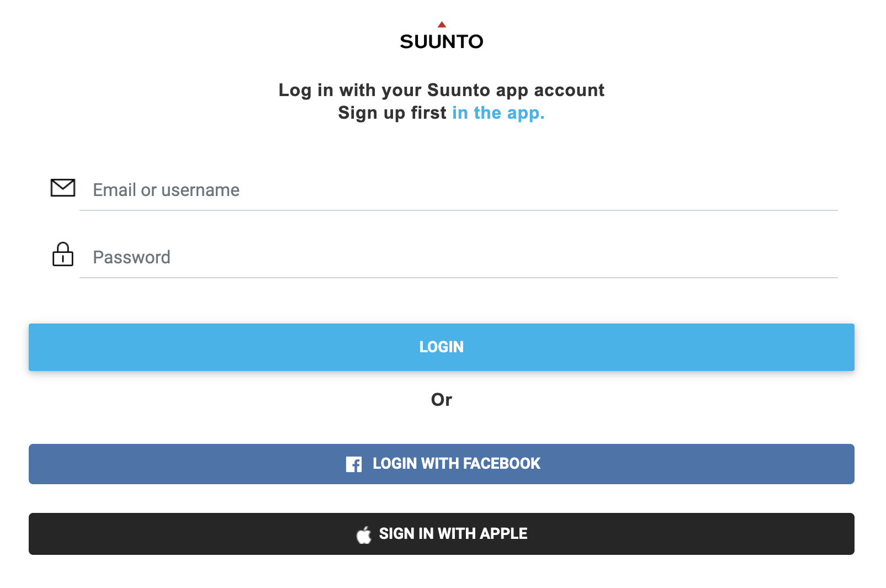Image resolution: width=886 pixels, height=588 pixels.
Task: Click the 'Log in with your Suunto app account' heading
Action: [442, 90]
